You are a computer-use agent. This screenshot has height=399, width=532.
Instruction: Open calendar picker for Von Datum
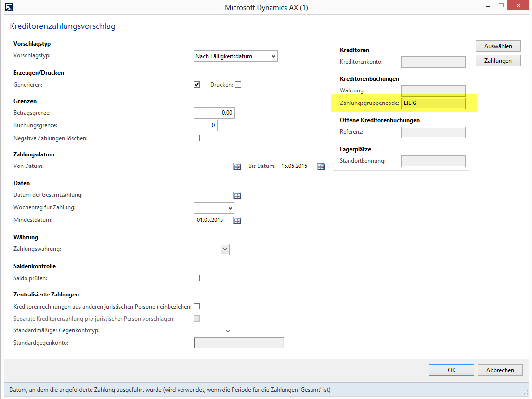tap(237, 167)
